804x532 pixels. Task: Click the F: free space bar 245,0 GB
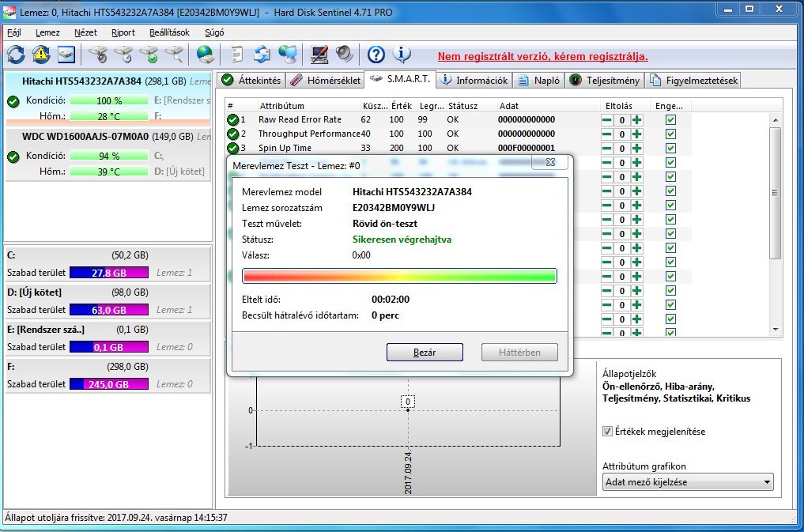tap(109, 384)
